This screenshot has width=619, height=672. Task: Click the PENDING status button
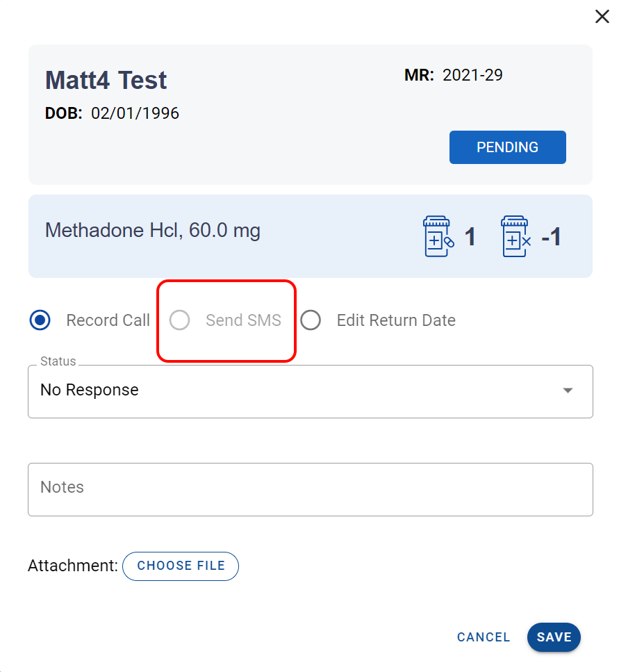pos(507,147)
